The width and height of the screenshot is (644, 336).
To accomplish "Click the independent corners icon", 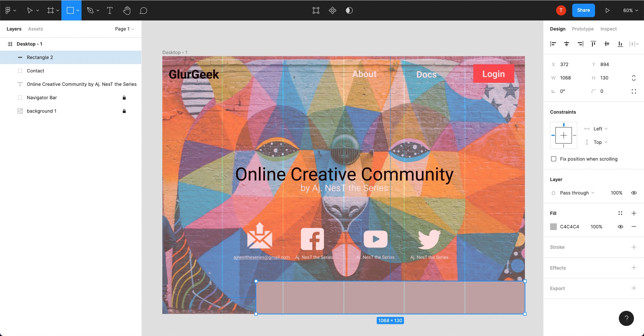I will point(634,91).
